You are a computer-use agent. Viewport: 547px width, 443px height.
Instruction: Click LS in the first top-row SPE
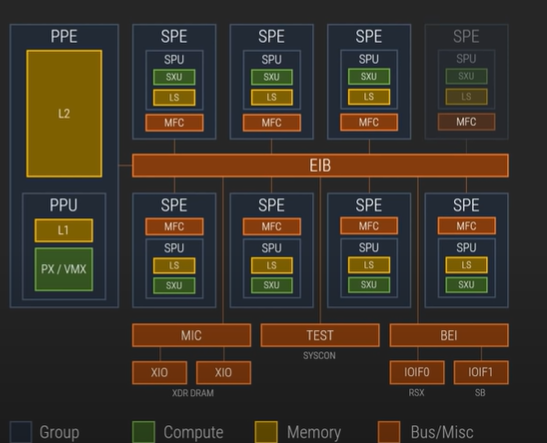click(x=174, y=97)
